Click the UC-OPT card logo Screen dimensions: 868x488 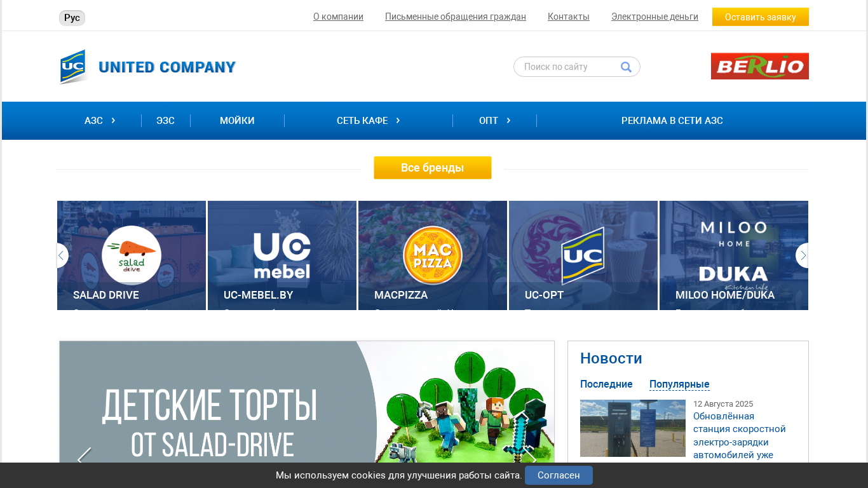(x=583, y=255)
